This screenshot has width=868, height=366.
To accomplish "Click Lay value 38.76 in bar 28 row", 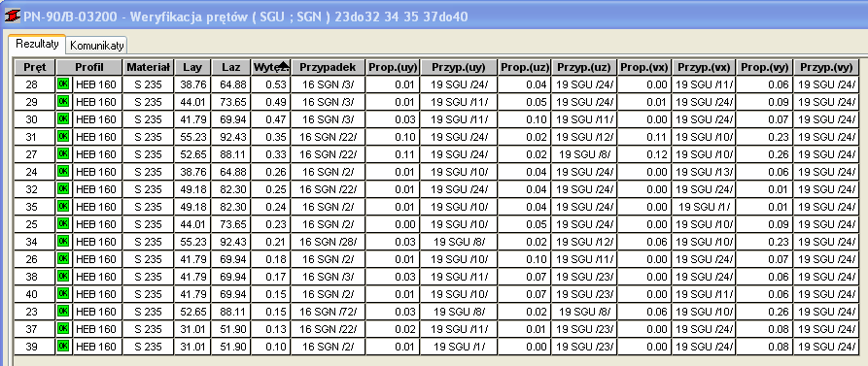I will point(192,84).
